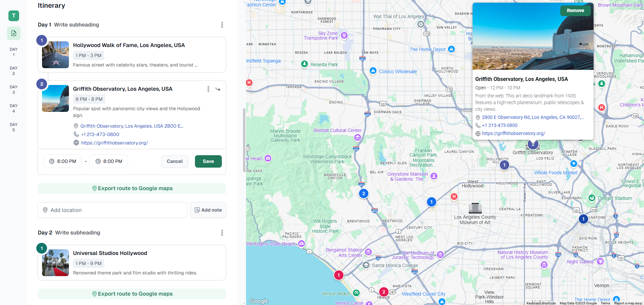Screen dimensions: 644x305
Task: Set the 8:00 PM end time field
Action: (109, 161)
